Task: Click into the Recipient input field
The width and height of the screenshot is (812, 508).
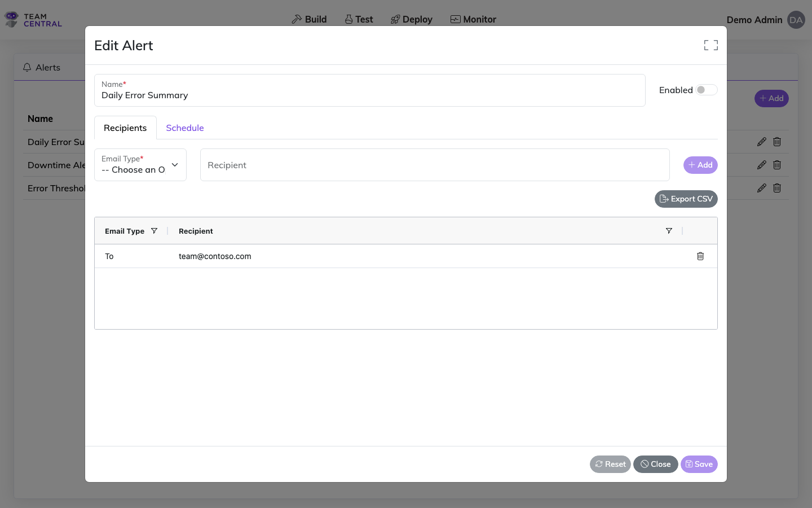Action: pos(434,165)
